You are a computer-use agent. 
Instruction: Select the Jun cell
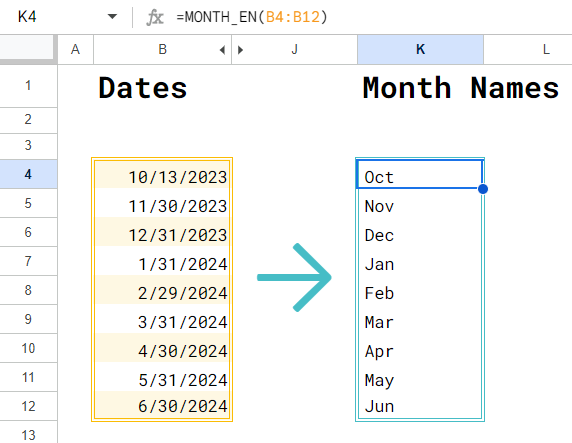(420, 406)
